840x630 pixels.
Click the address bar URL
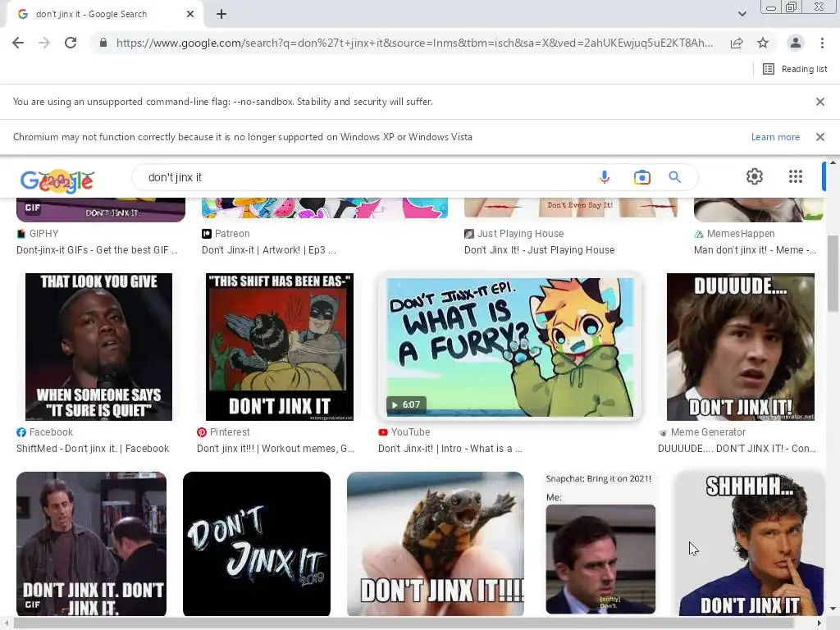(x=414, y=43)
